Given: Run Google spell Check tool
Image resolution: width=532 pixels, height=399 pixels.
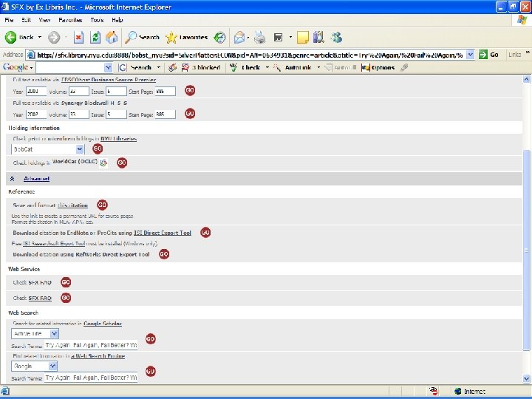Looking at the screenshot, I should coord(245,67).
